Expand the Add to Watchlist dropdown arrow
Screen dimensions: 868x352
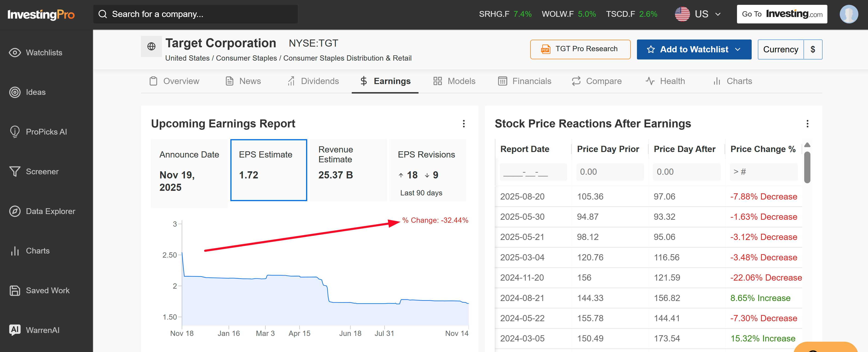point(737,49)
